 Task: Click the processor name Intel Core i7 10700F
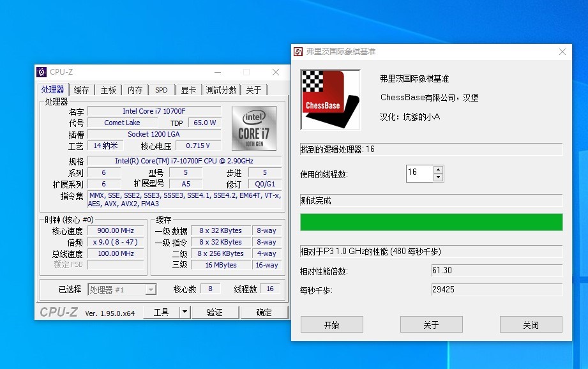pyautogui.click(x=154, y=111)
